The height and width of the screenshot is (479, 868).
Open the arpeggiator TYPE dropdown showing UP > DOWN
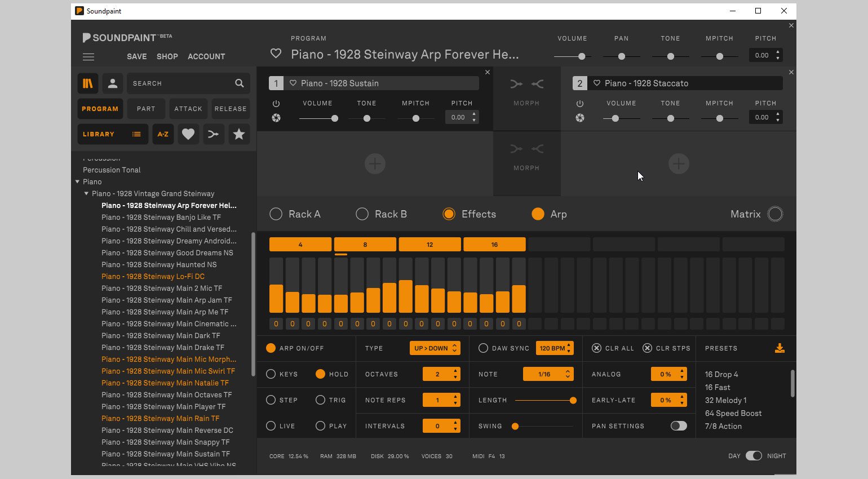tap(435, 348)
